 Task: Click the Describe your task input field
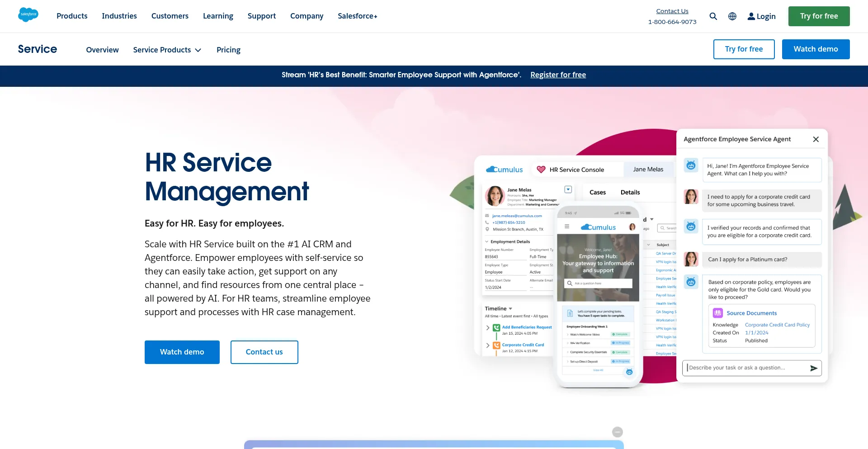pyautogui.click(x=746, y=368)
